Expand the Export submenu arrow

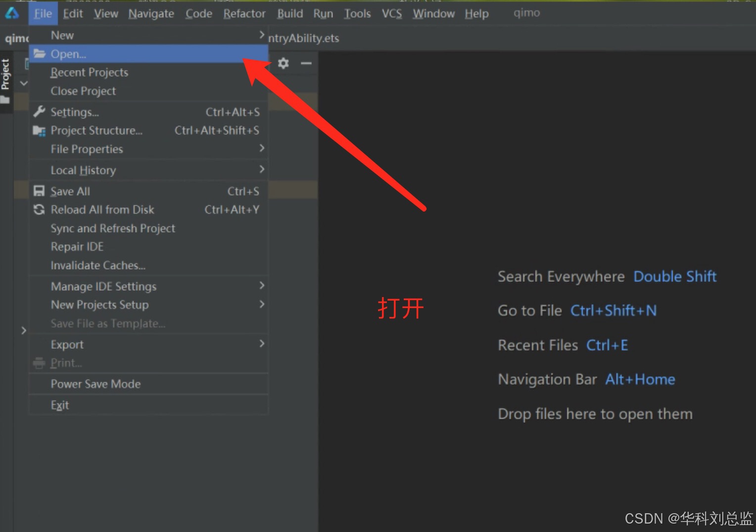[262, 344]
